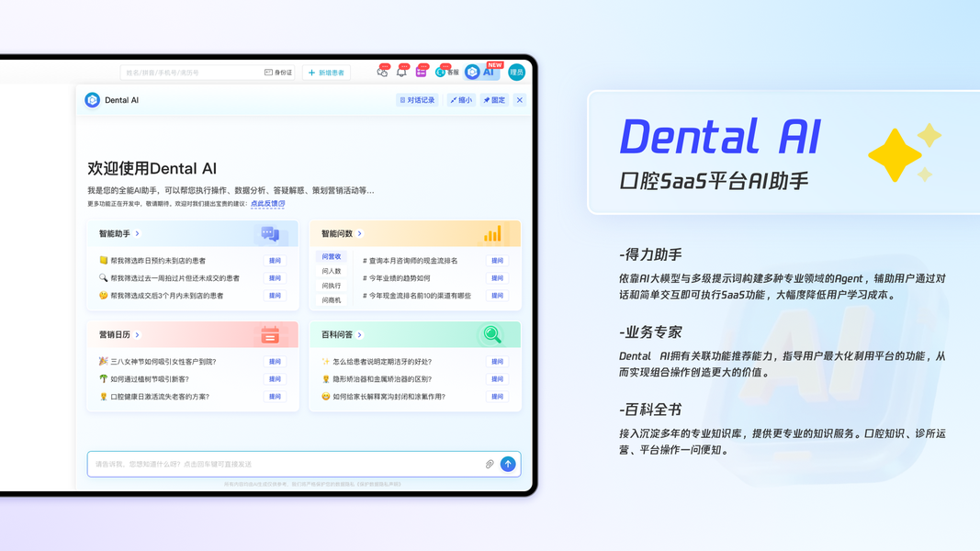The width and height of the screenshot is (980, 551).
Task: Click 提问 for 今年现金流排名前10的渠道
Action: click(x=498, y=296)
